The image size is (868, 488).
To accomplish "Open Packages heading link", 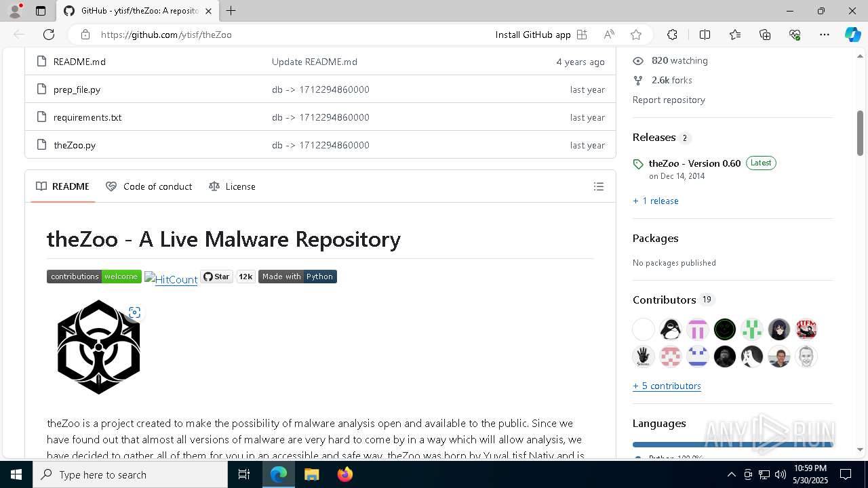I will point(656,239).
